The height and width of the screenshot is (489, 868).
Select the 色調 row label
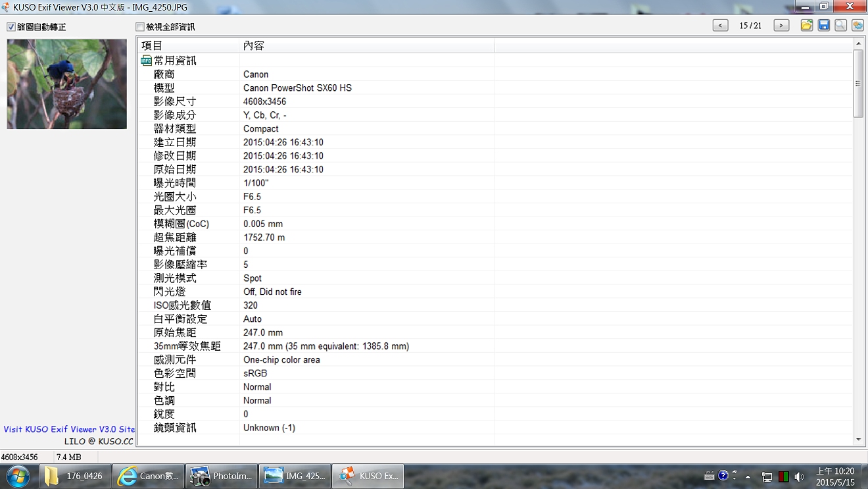[164, 400]
